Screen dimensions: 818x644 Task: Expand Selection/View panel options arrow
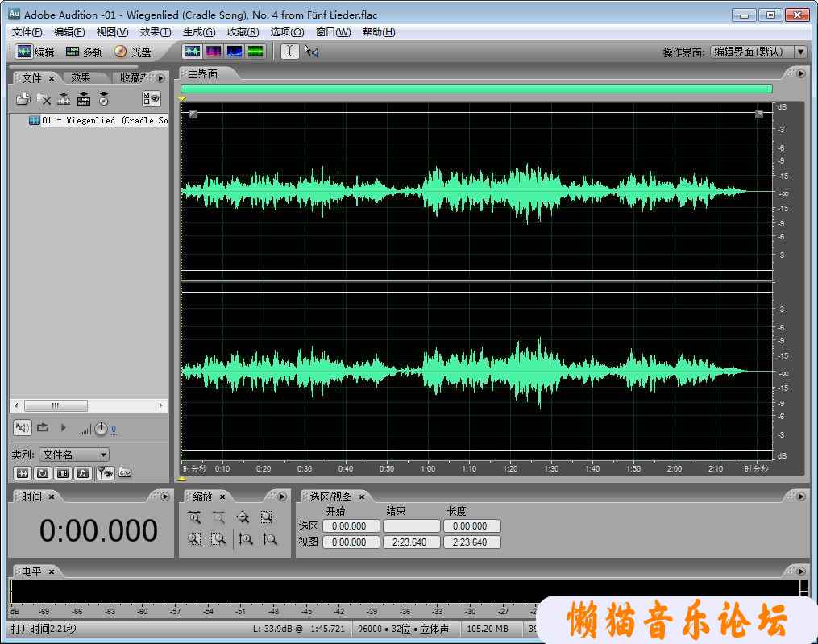tap(801, 497)
